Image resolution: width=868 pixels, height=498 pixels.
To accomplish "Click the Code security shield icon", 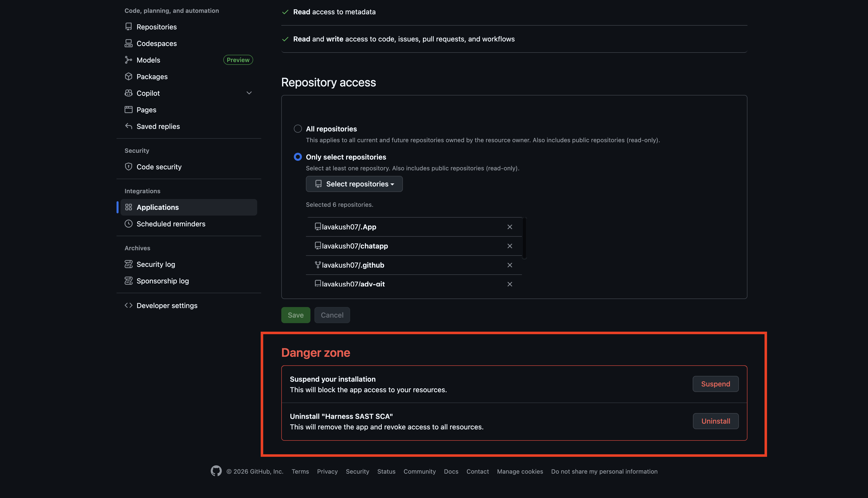I will click(x=129, y=167).
